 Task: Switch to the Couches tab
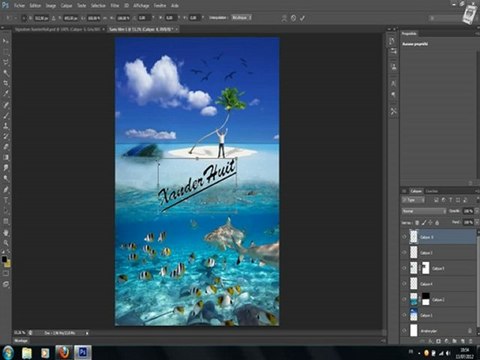click(432, 191)
